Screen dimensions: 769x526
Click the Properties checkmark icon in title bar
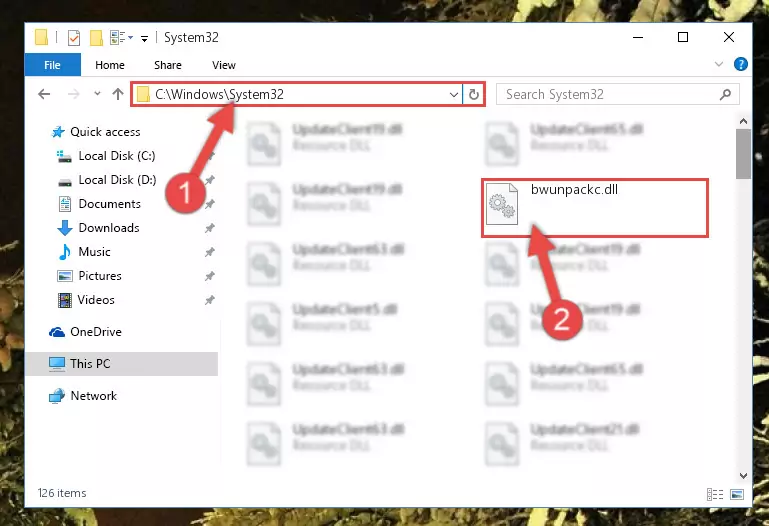[x=74, y=38]
